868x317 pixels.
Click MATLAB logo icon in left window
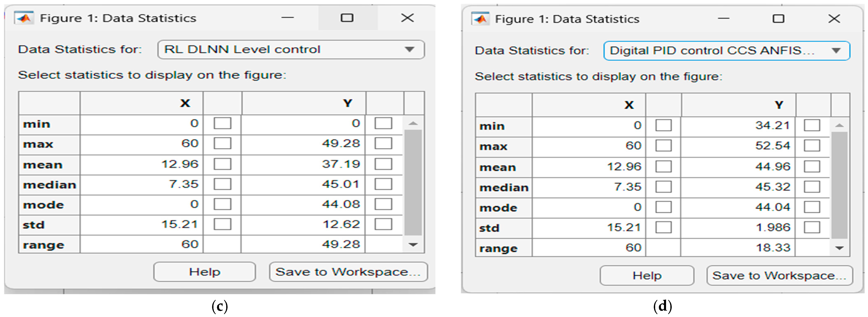click(24, 18)
